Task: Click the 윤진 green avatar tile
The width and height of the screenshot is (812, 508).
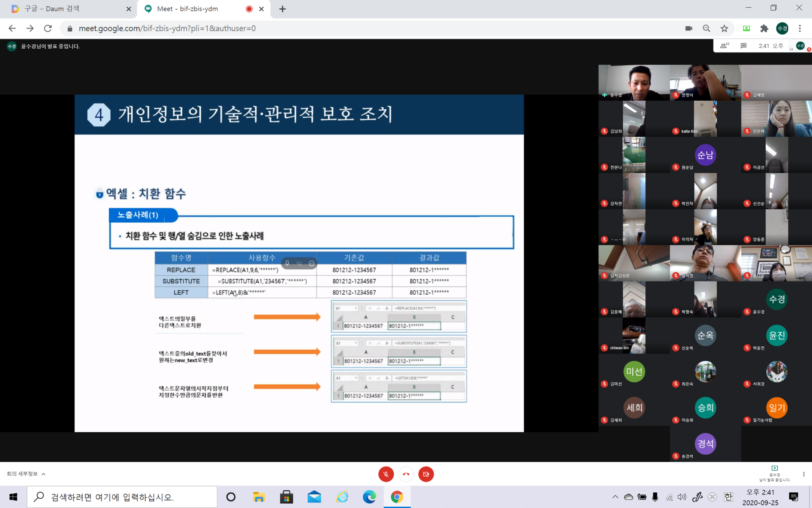Action: [x=777, y=335]
